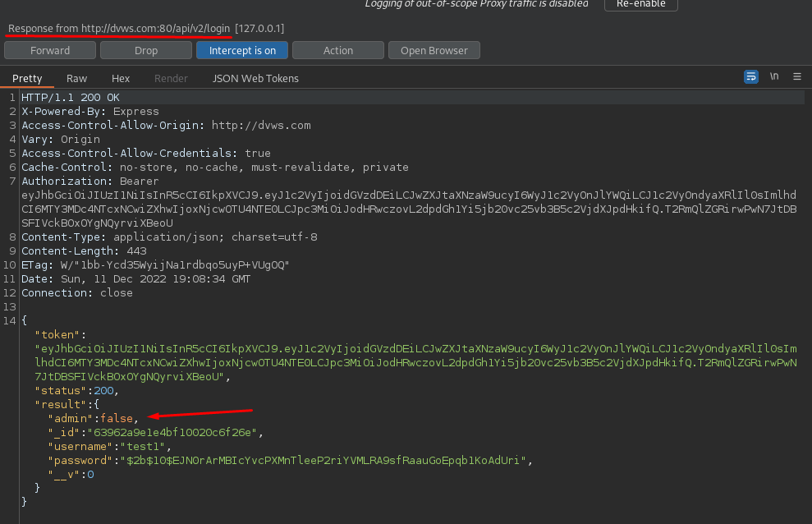Open the JSON Web Tokens tab
The width and height of the screenshot is (812, 524).
click(x=255, y=78)
